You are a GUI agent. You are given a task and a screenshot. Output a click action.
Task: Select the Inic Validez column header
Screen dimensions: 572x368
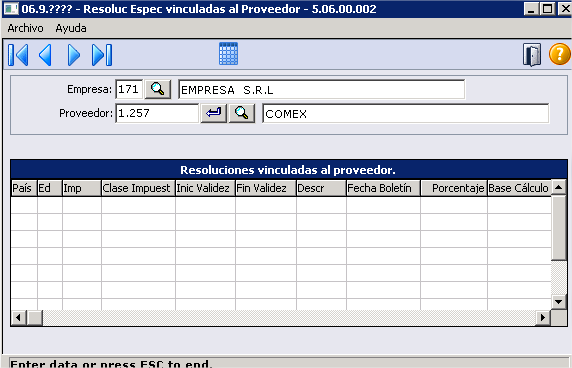coord(205,188)
